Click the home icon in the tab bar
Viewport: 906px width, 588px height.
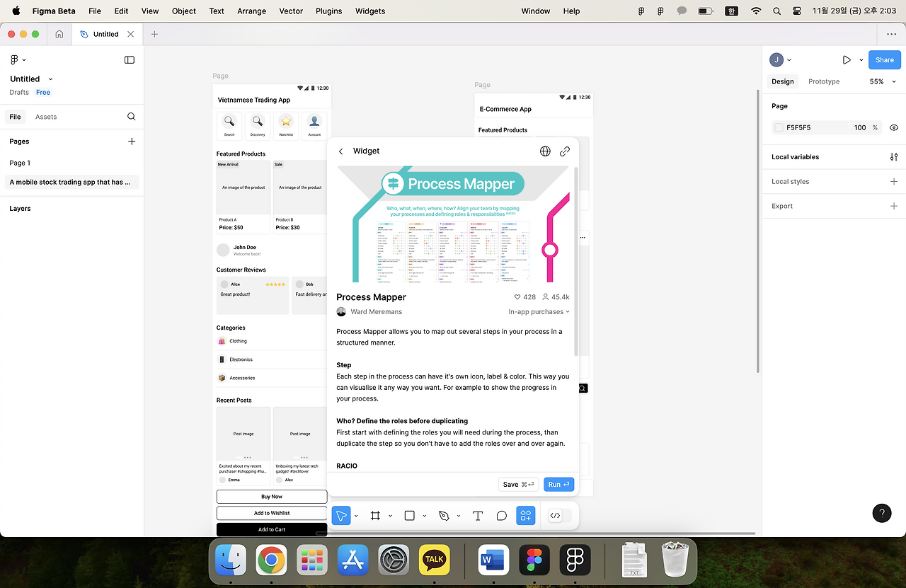(x=59, y=34)
